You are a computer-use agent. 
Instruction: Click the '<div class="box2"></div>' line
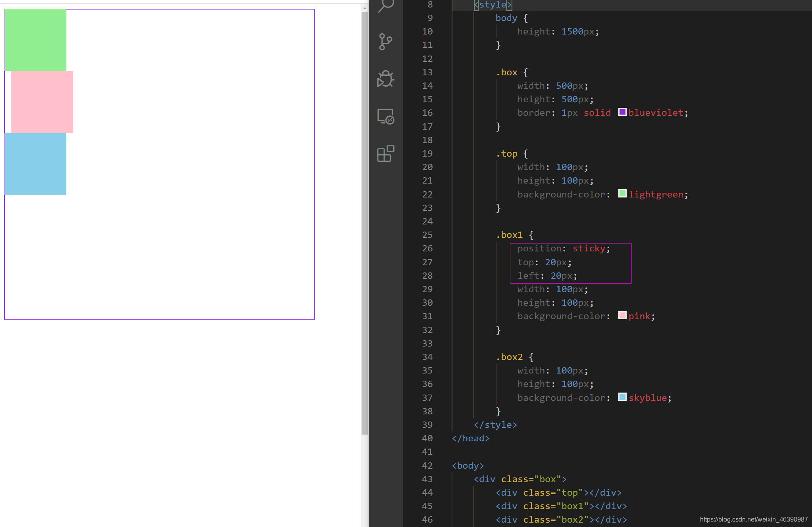[x=561, y=519]
